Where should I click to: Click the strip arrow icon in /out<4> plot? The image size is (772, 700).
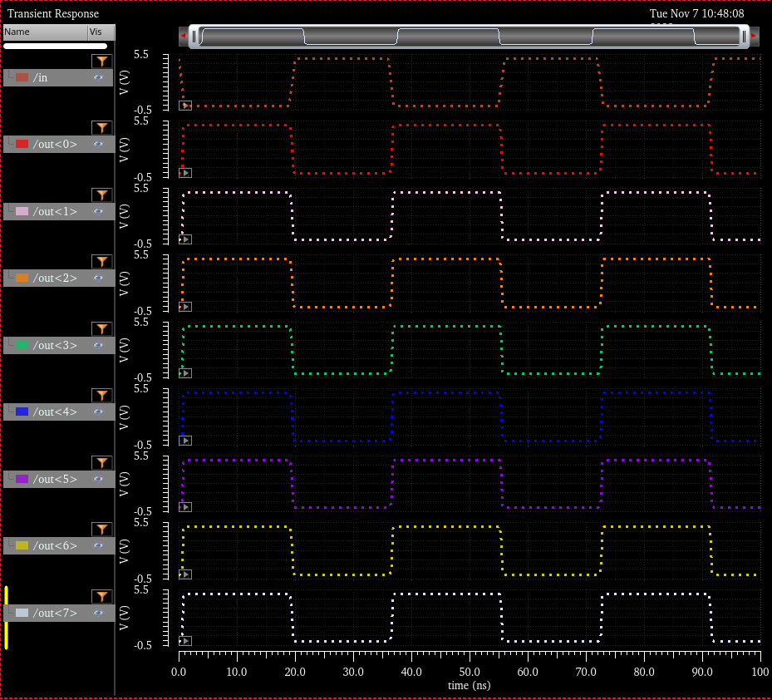[185, 440]
